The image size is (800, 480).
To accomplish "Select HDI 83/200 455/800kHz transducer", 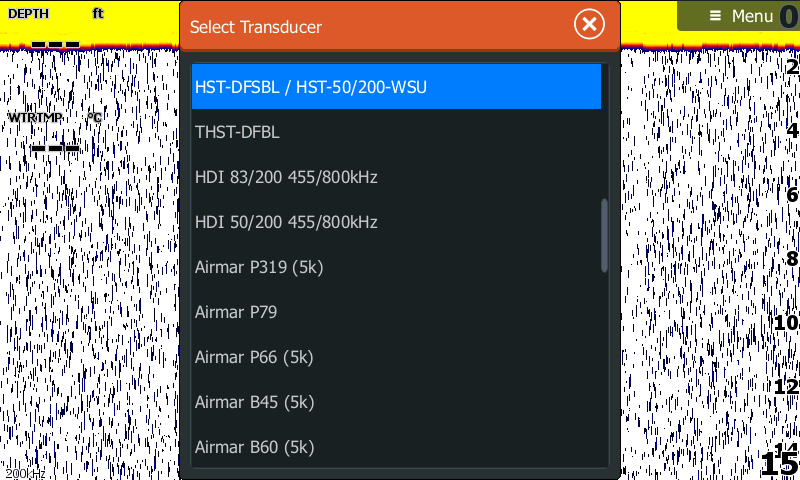I will pos(396,176).
